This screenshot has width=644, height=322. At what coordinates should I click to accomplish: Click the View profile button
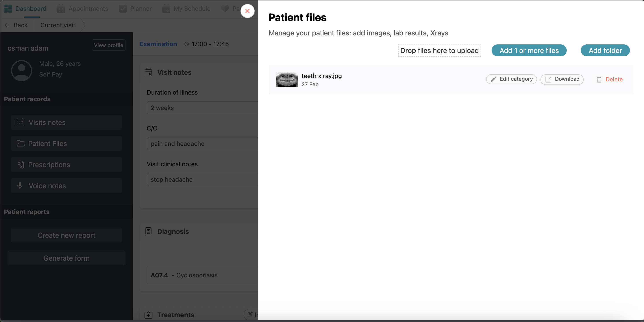tap(109, 45)
